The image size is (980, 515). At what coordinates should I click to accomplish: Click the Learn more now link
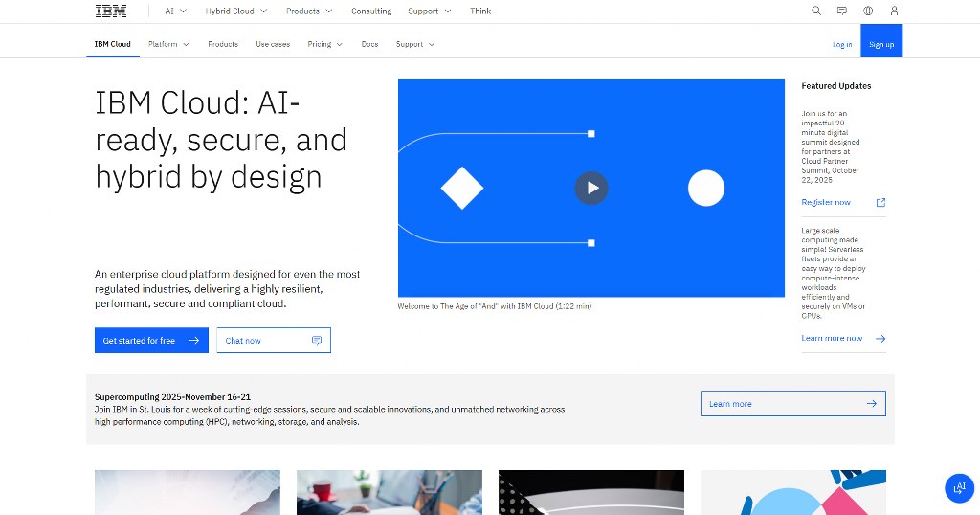pyautogui.click(x=832, y=338)
